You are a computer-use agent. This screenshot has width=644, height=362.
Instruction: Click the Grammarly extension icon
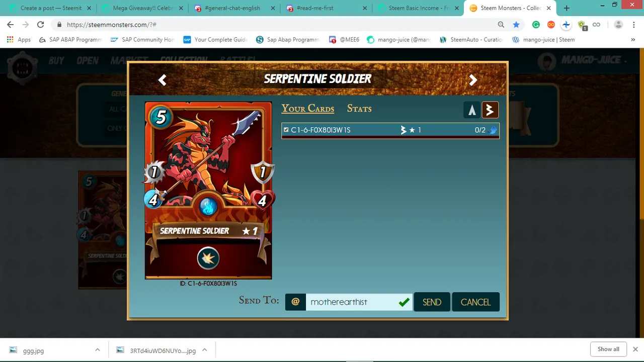(536, 25)
